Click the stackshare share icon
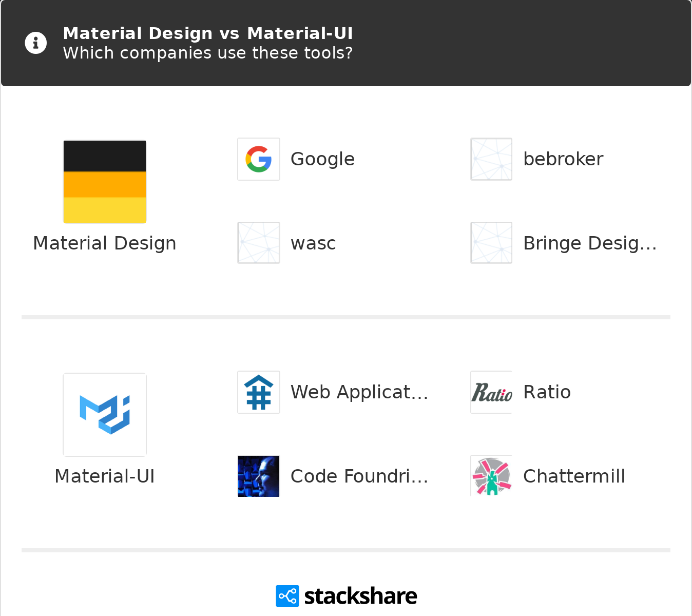692x616 pixels. (x=287, y=596)
